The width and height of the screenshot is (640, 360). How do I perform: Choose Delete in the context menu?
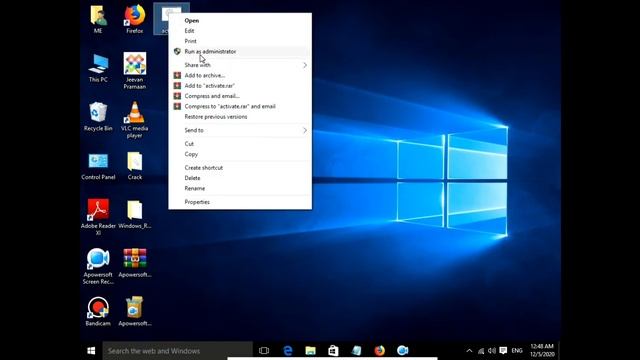[240, 178]
